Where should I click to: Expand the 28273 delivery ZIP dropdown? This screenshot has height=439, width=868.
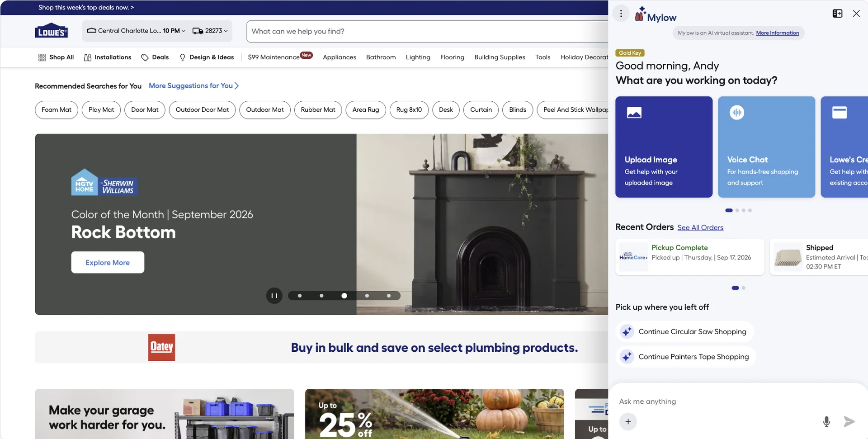coord(210,31)
